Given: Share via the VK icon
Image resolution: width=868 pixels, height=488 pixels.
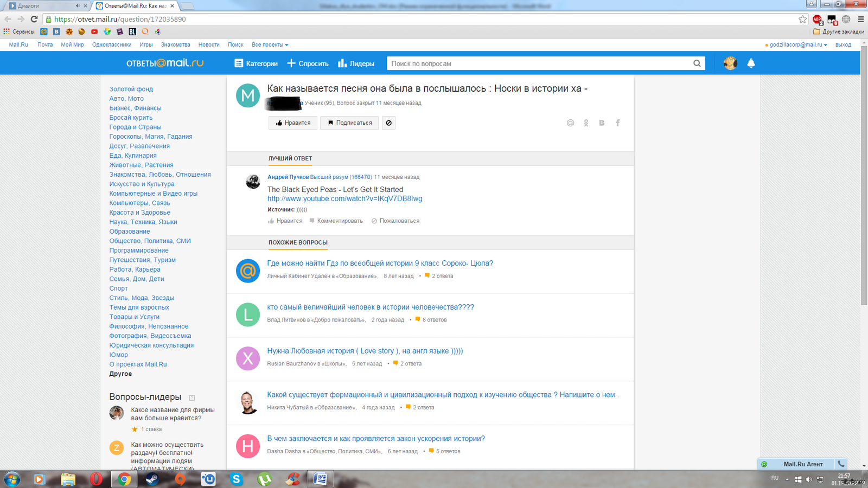Looking at the screenshot, I should pos(602,123).
